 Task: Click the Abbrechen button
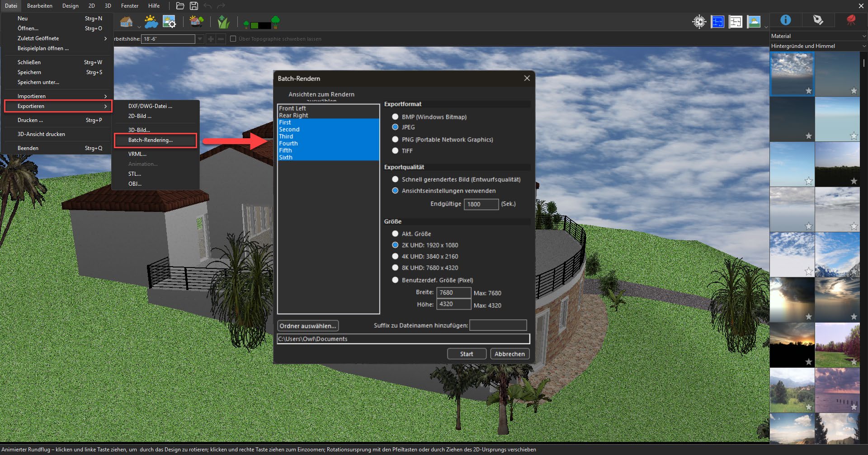click(x=509, y=354)
